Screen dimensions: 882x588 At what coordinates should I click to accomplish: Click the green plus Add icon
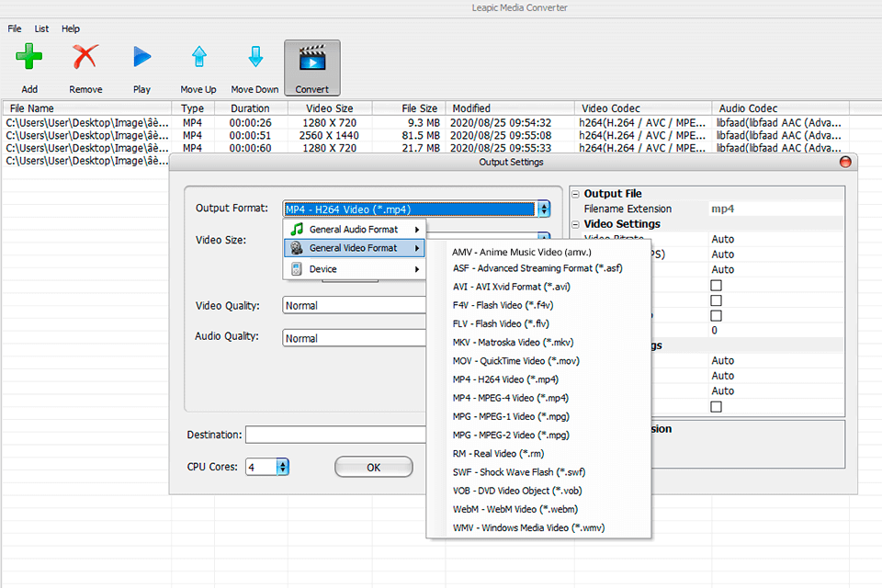point(29,58)
